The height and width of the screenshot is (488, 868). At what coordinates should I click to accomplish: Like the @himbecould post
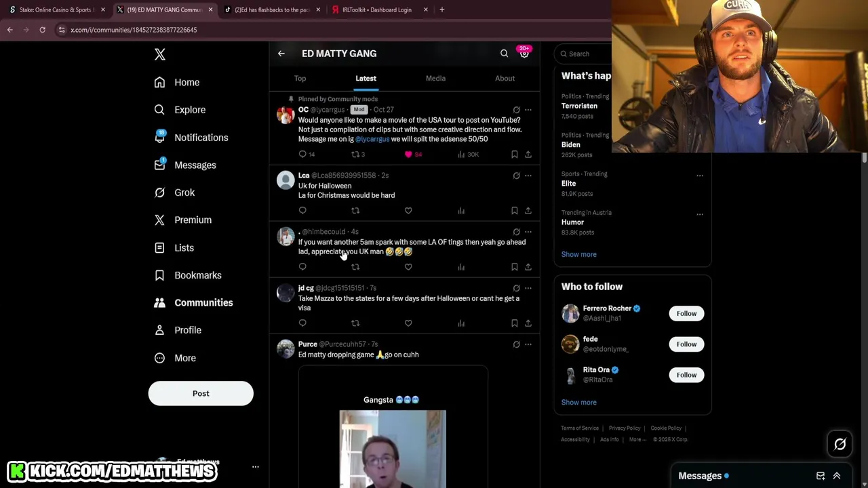408,267
